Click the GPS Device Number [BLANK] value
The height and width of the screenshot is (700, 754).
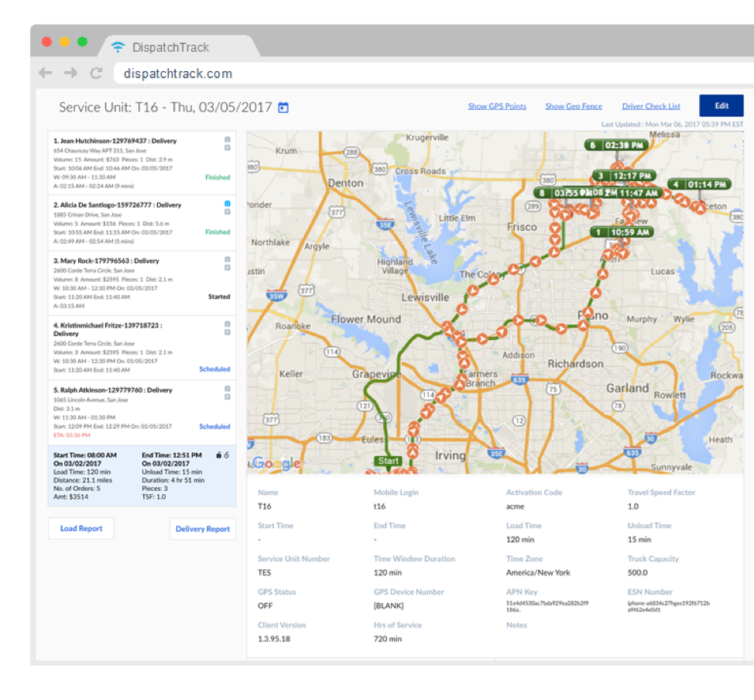tap(389, 606)
